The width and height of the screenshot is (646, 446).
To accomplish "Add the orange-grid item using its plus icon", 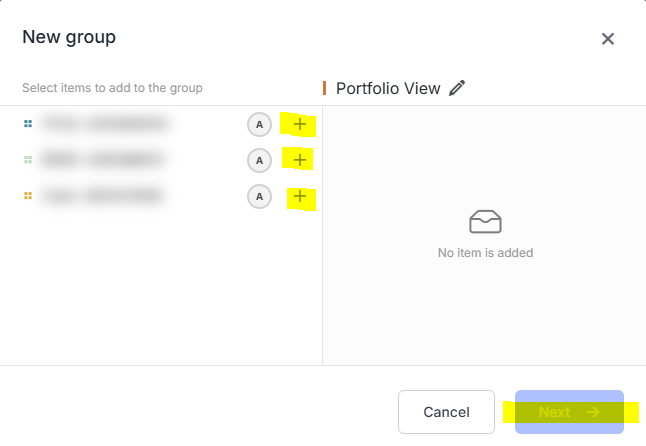I will (300, 196).
